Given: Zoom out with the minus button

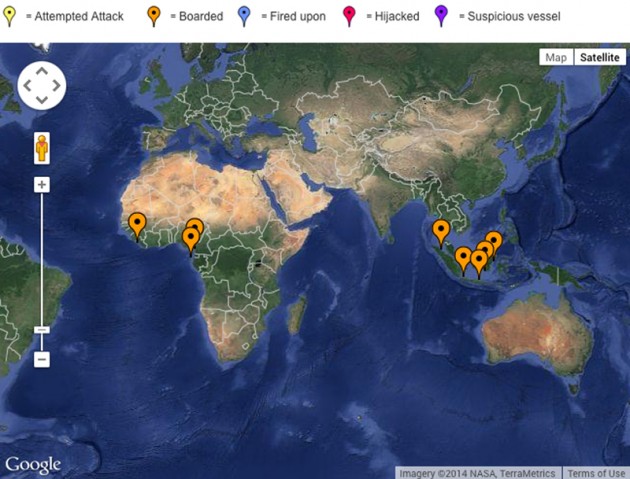Looking at the screenshot, I should [42, 359].
